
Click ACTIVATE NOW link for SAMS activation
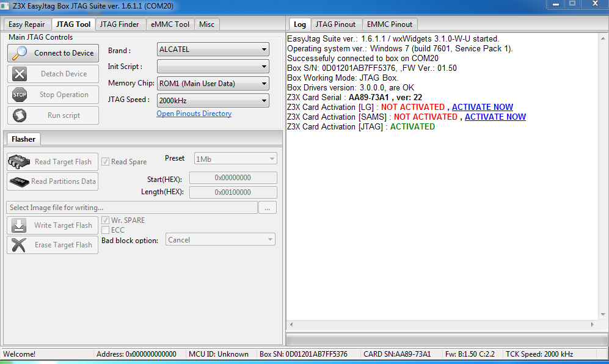tap(495, 117)
